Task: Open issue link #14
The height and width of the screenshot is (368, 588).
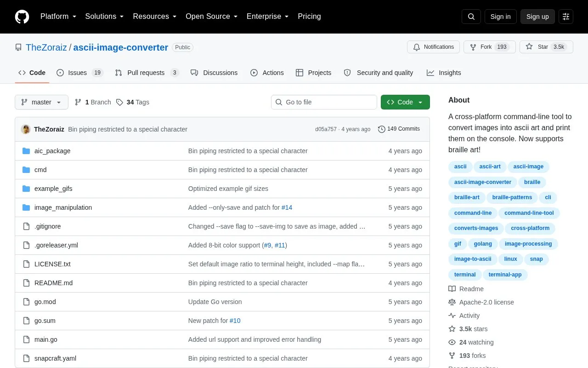Action: (x=287, y=207)
